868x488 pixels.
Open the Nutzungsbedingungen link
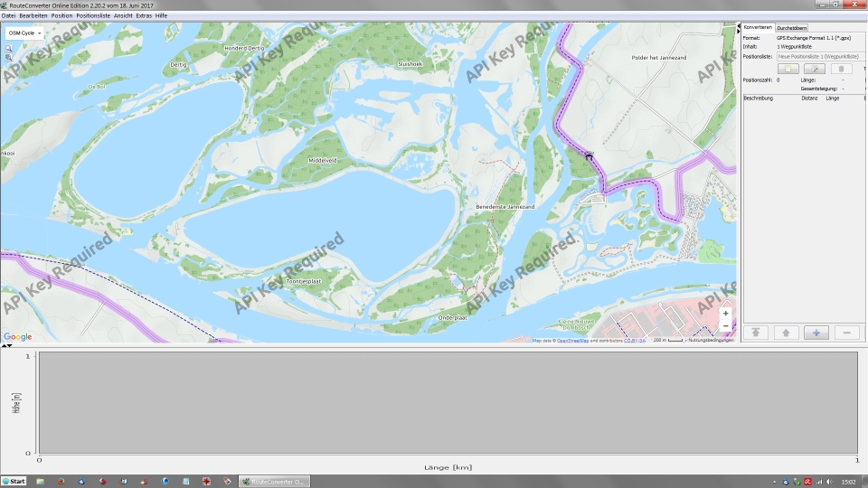(711, 341)
